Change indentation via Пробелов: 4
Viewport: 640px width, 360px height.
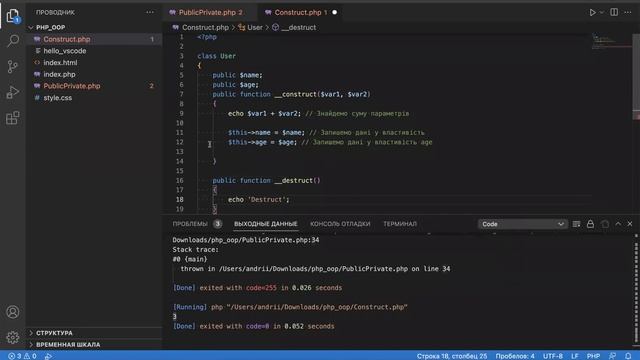click(515, 356)
